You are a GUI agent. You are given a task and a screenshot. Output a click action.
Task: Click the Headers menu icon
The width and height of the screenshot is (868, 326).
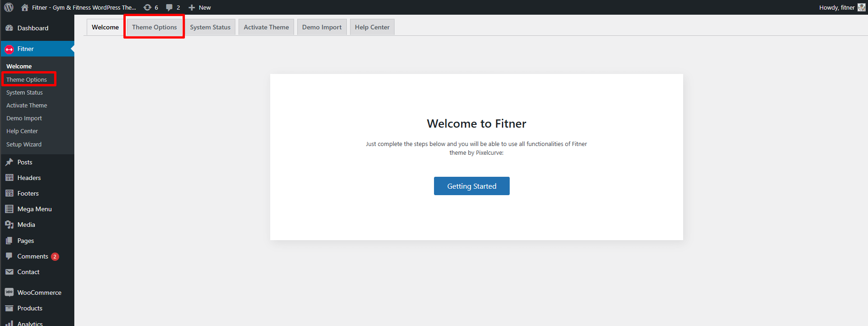point(9,178)
